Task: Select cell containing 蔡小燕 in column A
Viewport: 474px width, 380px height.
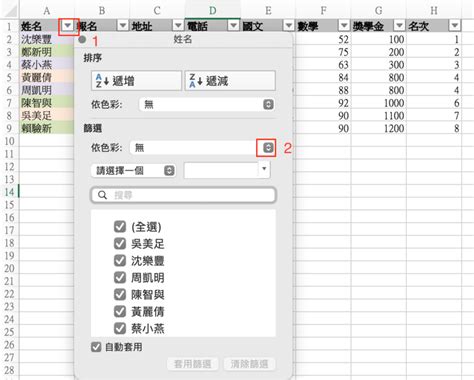Action: click(x=47, y=65)
